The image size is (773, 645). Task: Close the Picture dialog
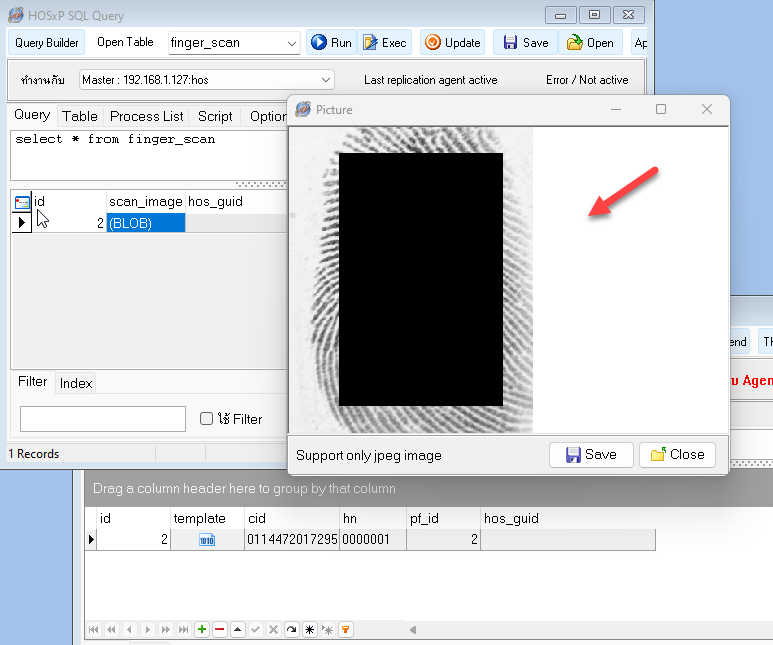677,454
